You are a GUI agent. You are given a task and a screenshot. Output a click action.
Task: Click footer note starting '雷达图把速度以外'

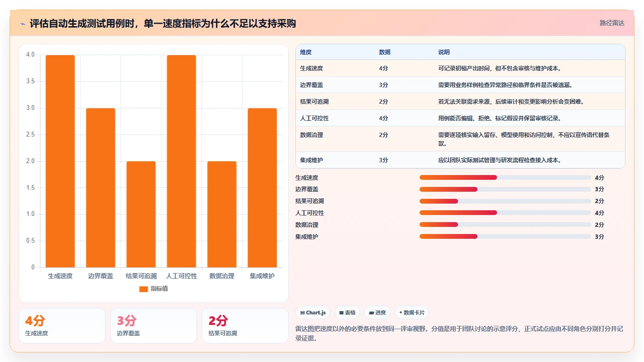click(459, 333)
